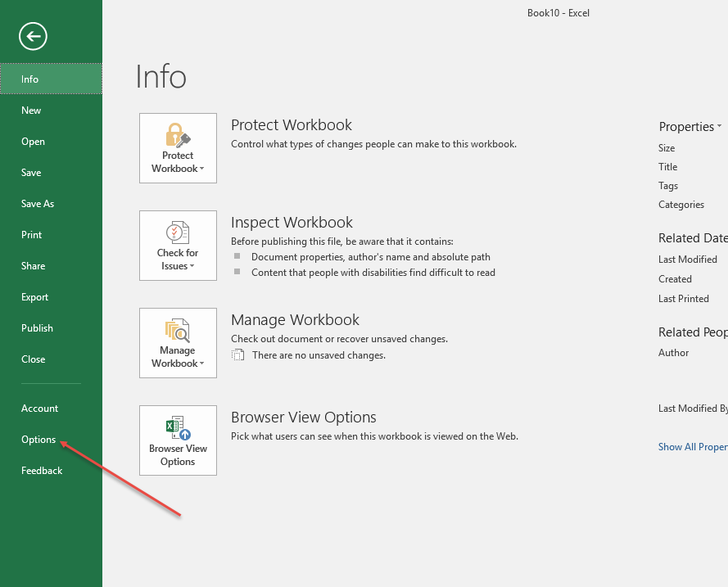Click the back arrow to return to workbook

pyautogui.click(x=33, y=36)
